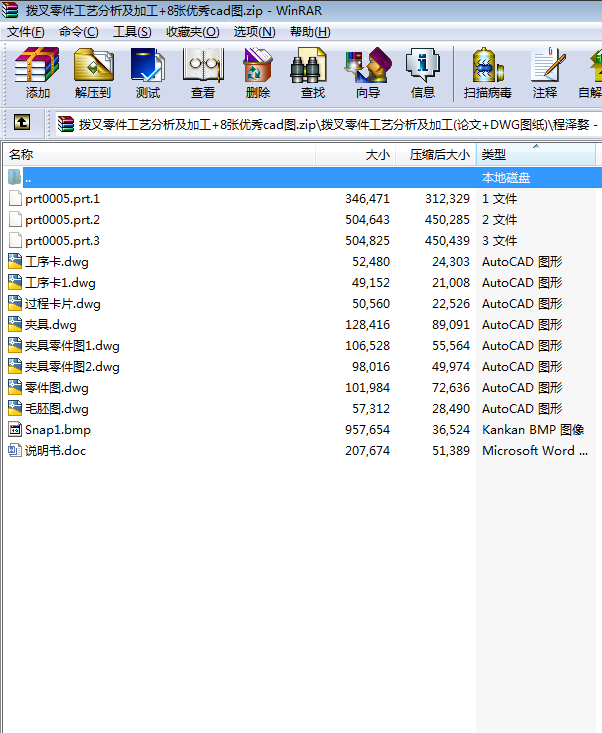Click icon of prt0005.prt.1 file

[x=15, y=198]
